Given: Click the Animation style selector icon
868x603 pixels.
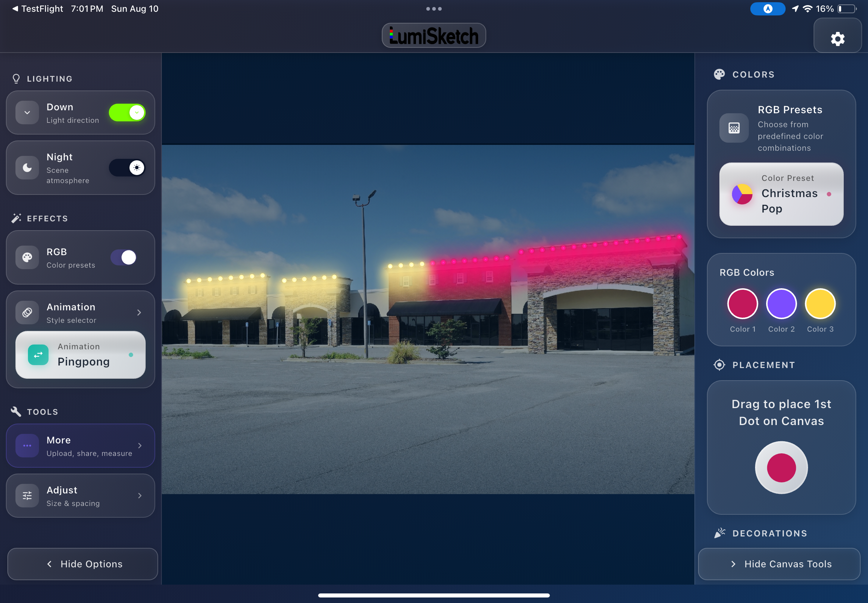Looking at the screenshot, I should (x=26, y=312).
